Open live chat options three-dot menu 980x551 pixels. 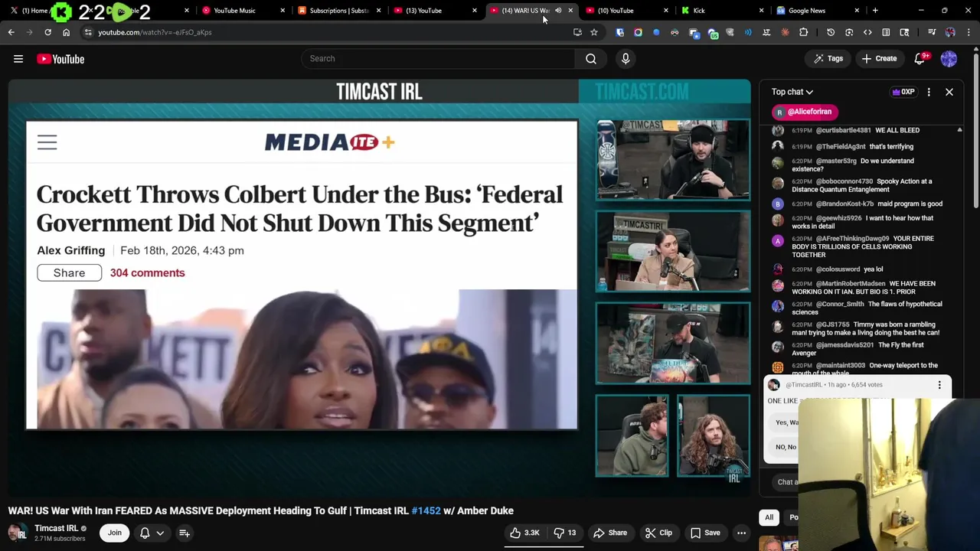(929, 92)
